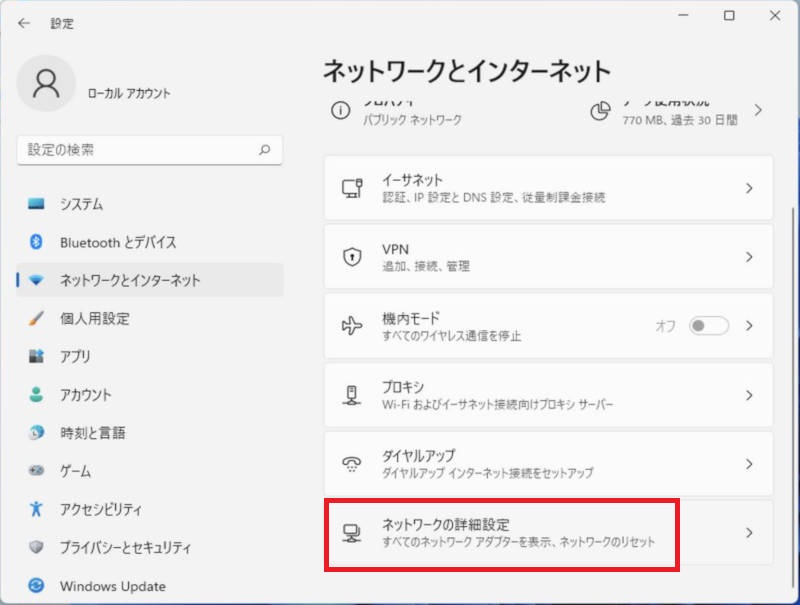Select 個人用設定 in the sidebar
The width and height of the screenshot is (800, 605).
(x=150, y=318)
